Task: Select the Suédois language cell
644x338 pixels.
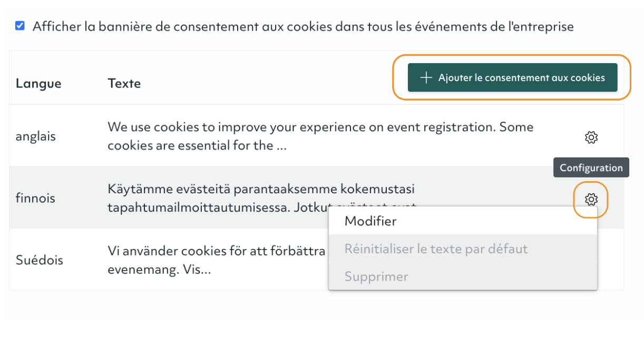Action: pos(40,260)
